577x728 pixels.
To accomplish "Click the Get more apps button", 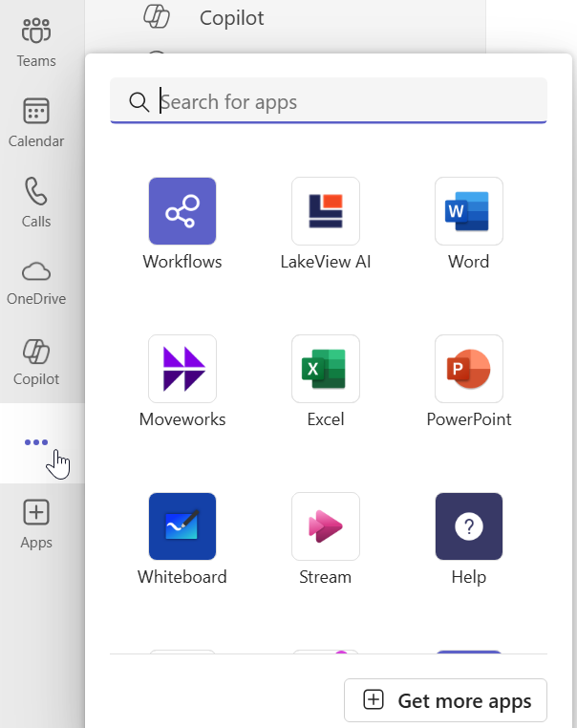I will coord(445,700).
